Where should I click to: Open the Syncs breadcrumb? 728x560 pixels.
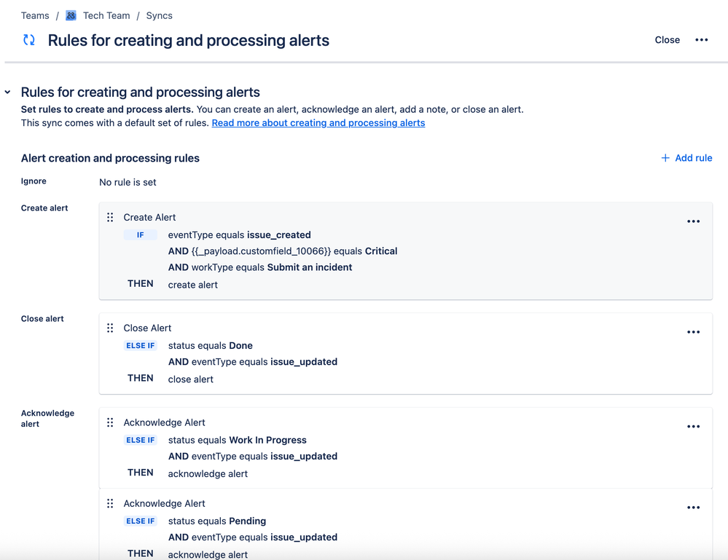coord(159,15)
